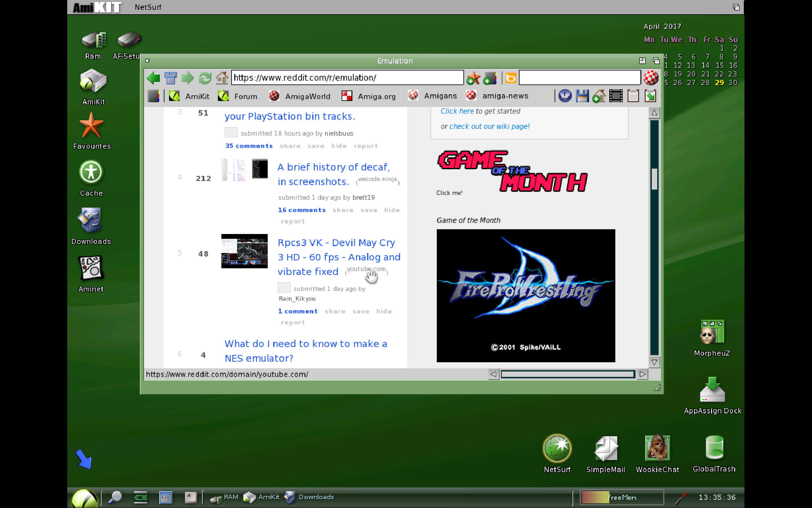
Task: Open 'What do I need to know' NES post
Action: (x=306, y=351)
